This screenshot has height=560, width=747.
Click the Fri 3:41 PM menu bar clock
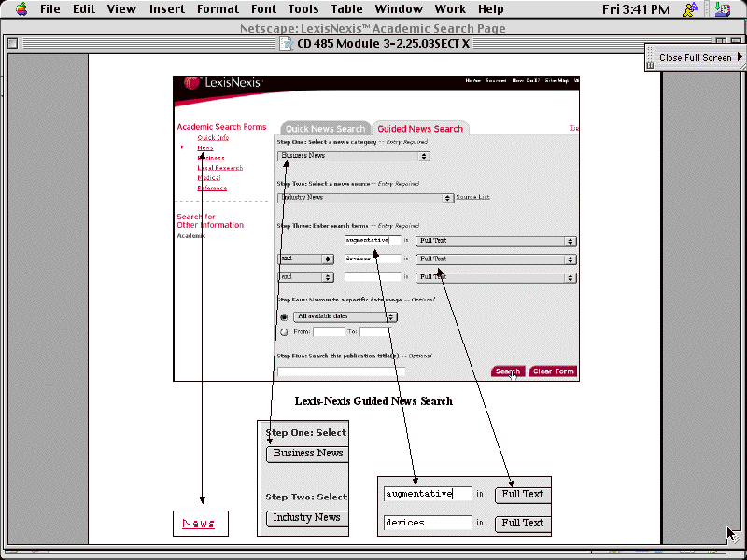tap(636, 9)
